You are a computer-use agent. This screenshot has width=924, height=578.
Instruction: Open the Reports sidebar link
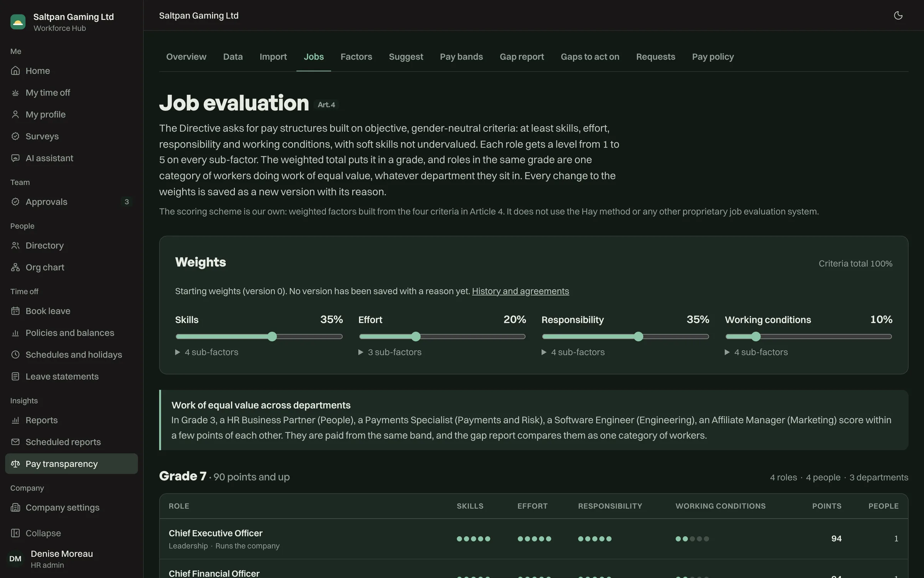tap(72, 420)
